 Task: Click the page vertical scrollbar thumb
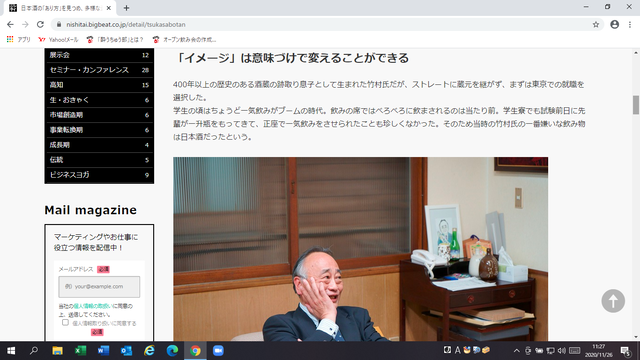(636, 105)
